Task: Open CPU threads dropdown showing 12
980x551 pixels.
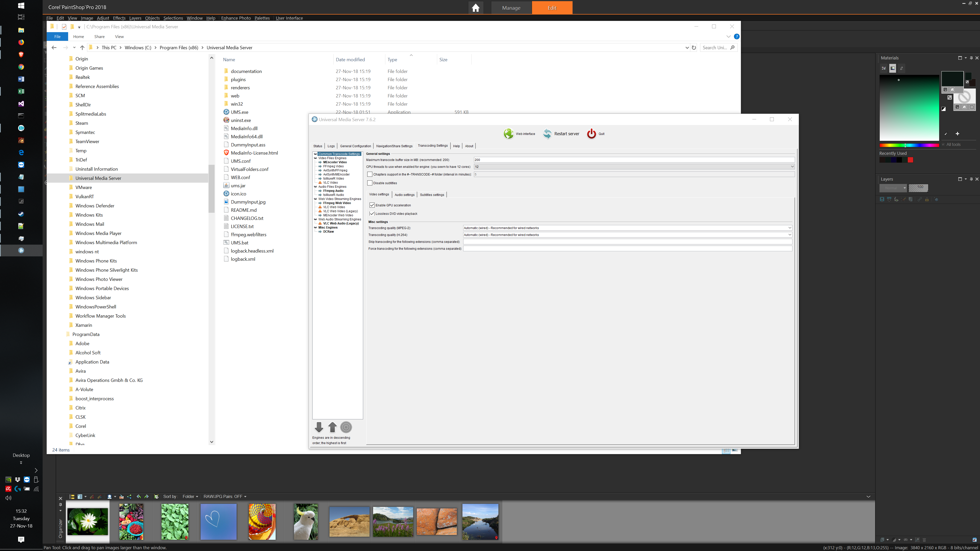Action: 634,167
